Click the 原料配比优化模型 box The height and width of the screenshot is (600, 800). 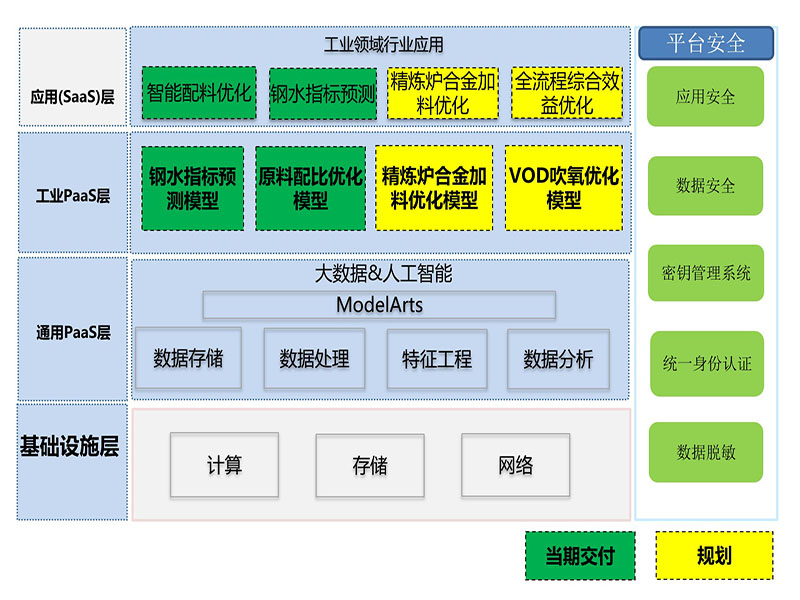pyautogui.click(x=310, y=188)
